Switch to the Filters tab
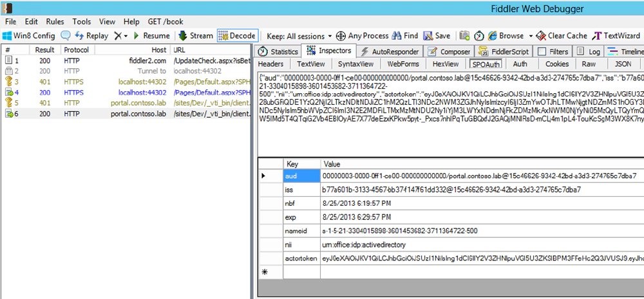The height and width of the screenshot is (299, 644). 553,51
